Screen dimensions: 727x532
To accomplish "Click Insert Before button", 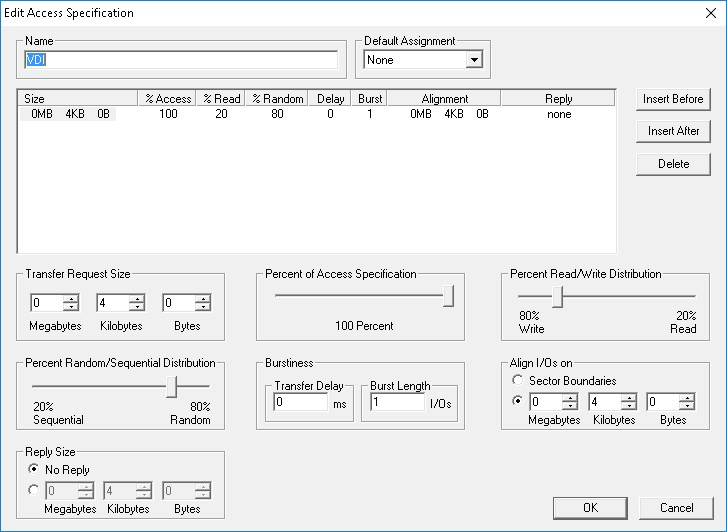I will pos(673,99).
